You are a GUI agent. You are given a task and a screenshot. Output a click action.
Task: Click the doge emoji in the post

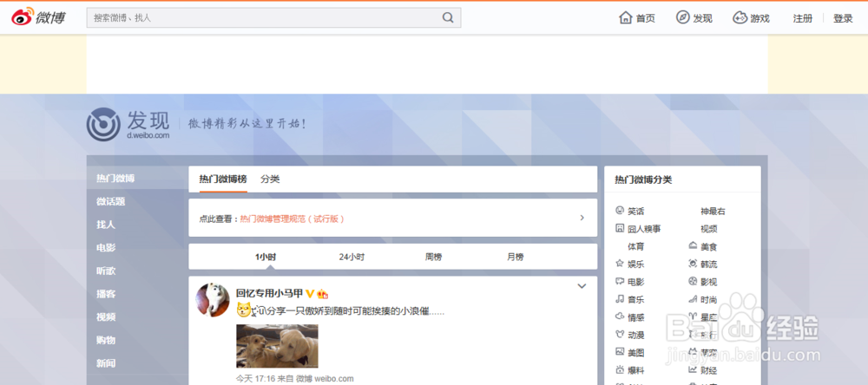coord(244,310)
